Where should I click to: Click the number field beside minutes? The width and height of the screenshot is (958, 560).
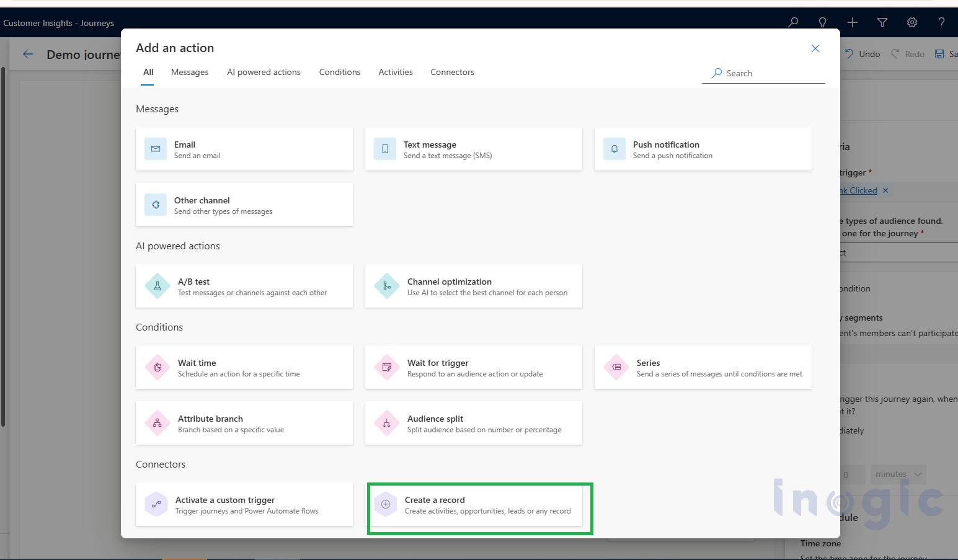pyautogui.click(x=853, y=474)
